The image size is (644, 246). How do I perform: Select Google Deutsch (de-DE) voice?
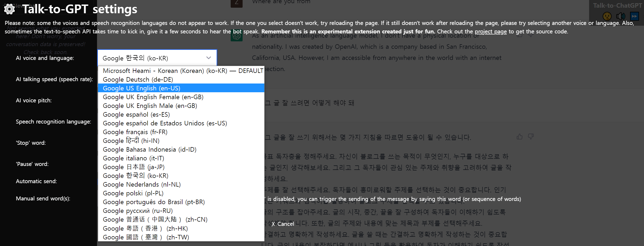[x=181, y=80]
